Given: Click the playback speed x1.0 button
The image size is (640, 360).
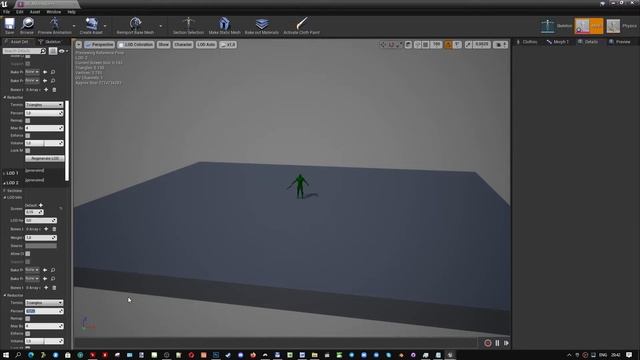Looking at the screenshot, I should click(228, 44).
